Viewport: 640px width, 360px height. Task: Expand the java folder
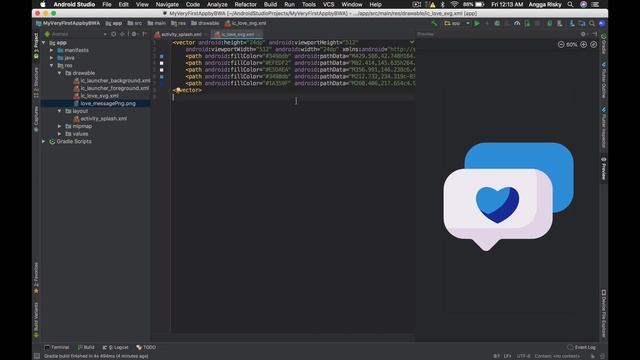click(52, 58)
